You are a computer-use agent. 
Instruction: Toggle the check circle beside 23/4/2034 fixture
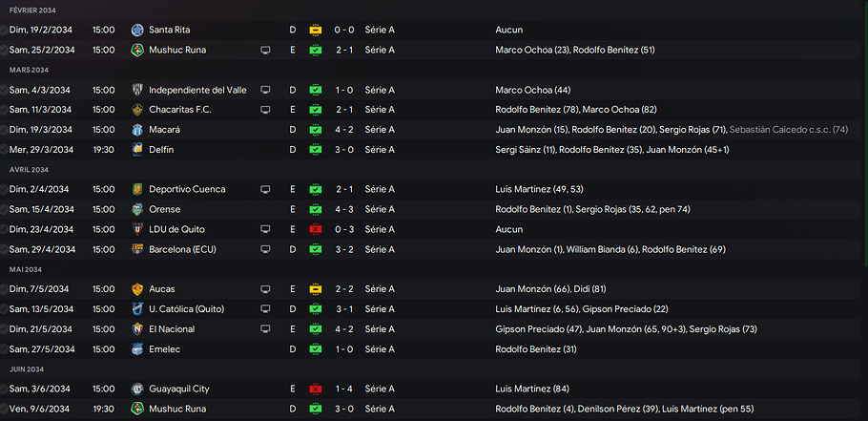[3, 229]
